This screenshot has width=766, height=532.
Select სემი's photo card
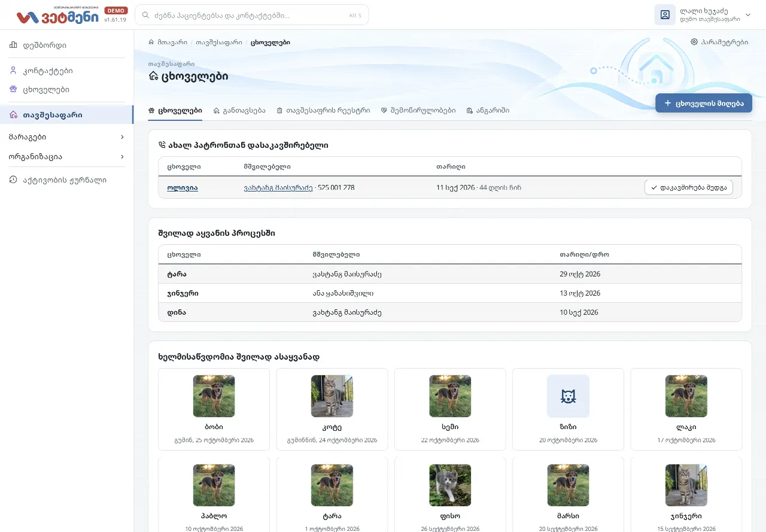pyautogui.click(x=450, y=409)
